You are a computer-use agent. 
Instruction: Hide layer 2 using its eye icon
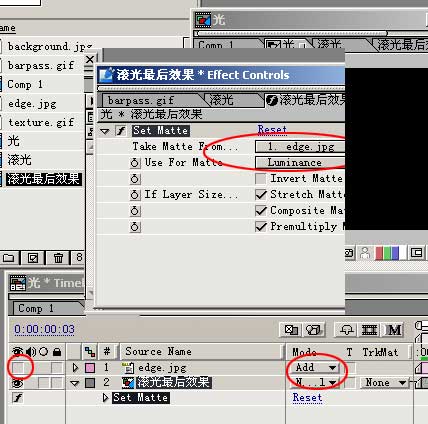pos(18,383)
